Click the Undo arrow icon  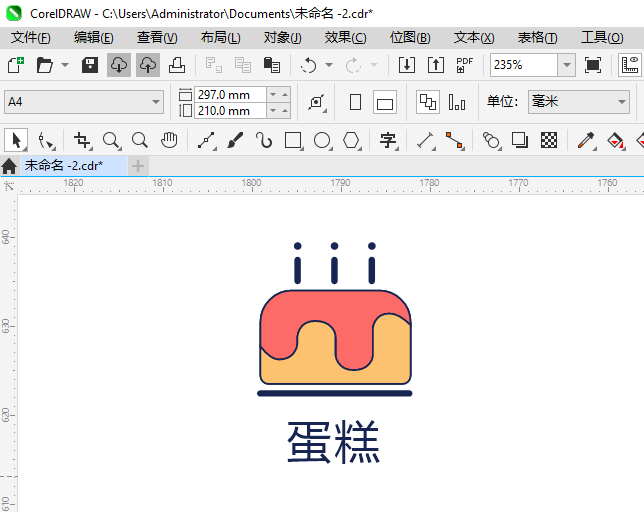[308, 65]
